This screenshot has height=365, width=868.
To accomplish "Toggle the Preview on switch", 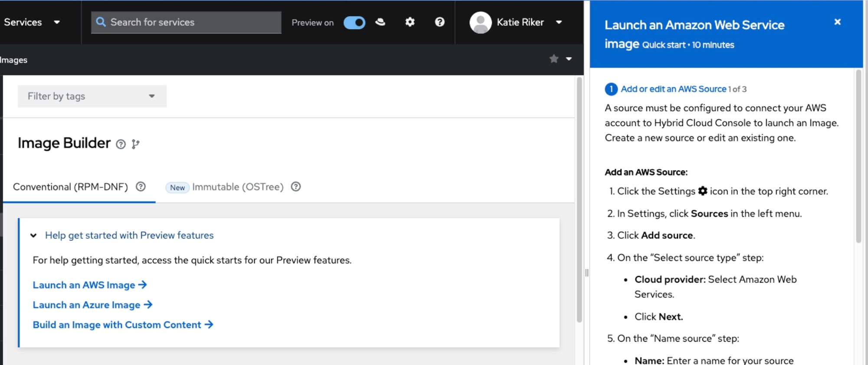I will 354,22.
